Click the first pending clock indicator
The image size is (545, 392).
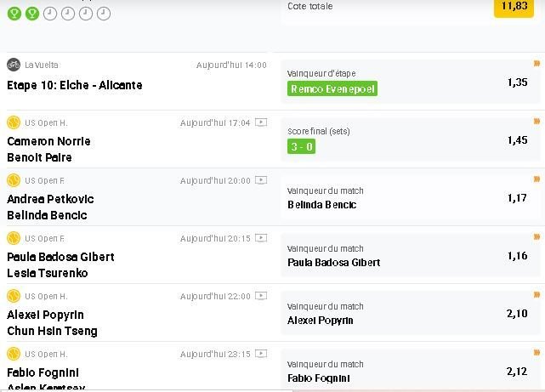(50, 14)
